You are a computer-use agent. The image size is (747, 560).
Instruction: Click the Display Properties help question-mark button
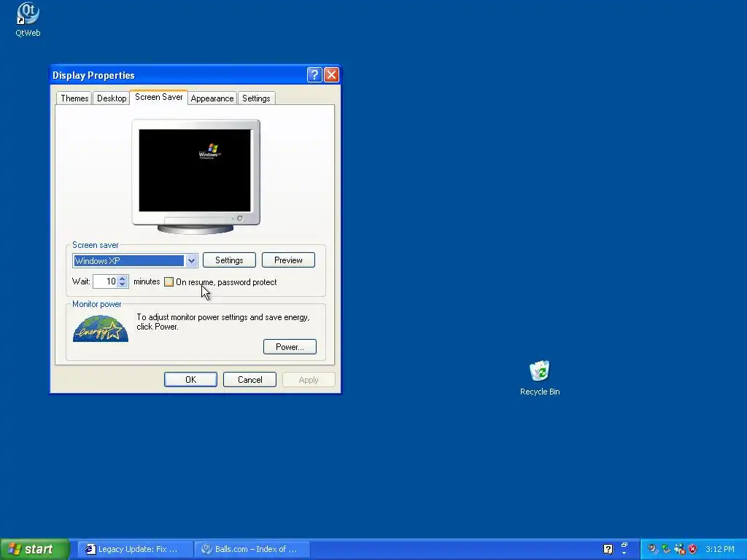pos(314,75)
